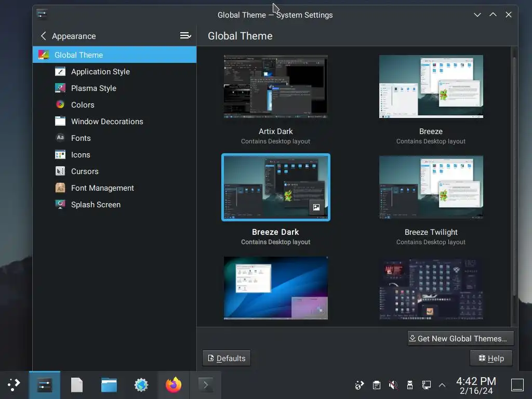532x399 pixels.
Task: Click the Global Theme sidebar icon
Action: coord(44,55)
